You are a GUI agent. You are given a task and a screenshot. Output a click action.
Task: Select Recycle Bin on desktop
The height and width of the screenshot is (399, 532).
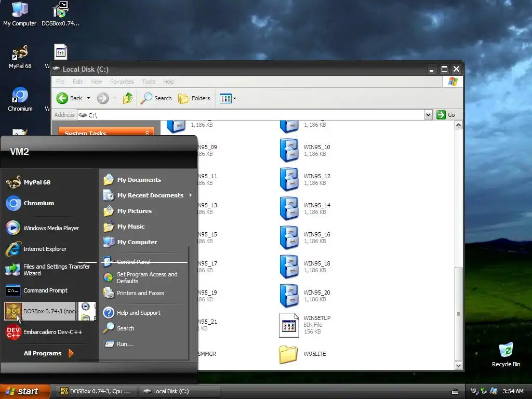click(x=506, y=354)
